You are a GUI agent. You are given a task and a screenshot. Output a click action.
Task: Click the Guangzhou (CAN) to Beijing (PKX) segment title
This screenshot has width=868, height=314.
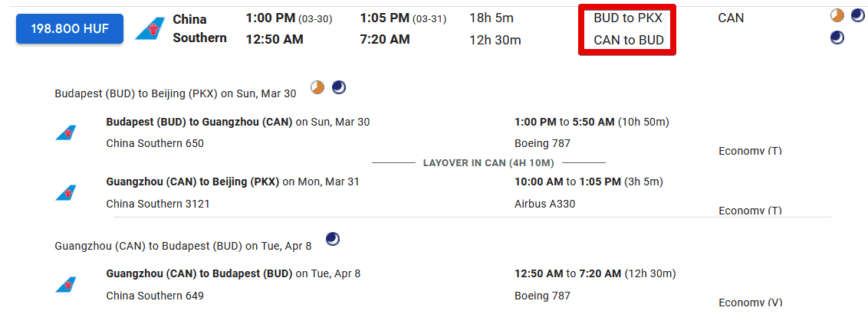pos(192,182)
